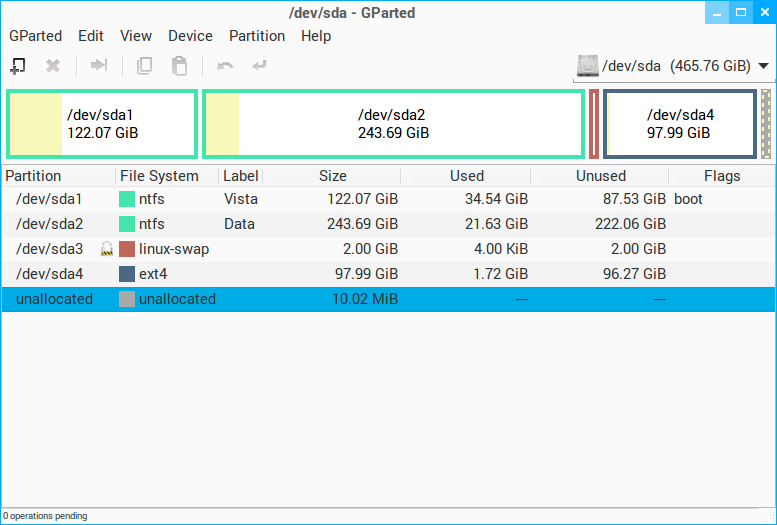Viewport: 777px width, 525px height.
Task: Click the lock icon beside /dev/sda3
Action: point(106,249)
